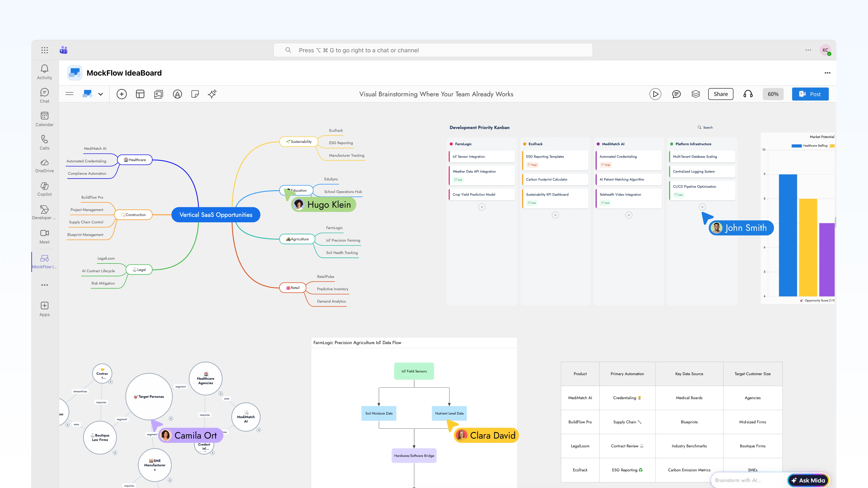Image resolution: width=868 pixels, height=488 pixels.
Task: Open the layers stack icon
Action: click(x=696, y=94)
